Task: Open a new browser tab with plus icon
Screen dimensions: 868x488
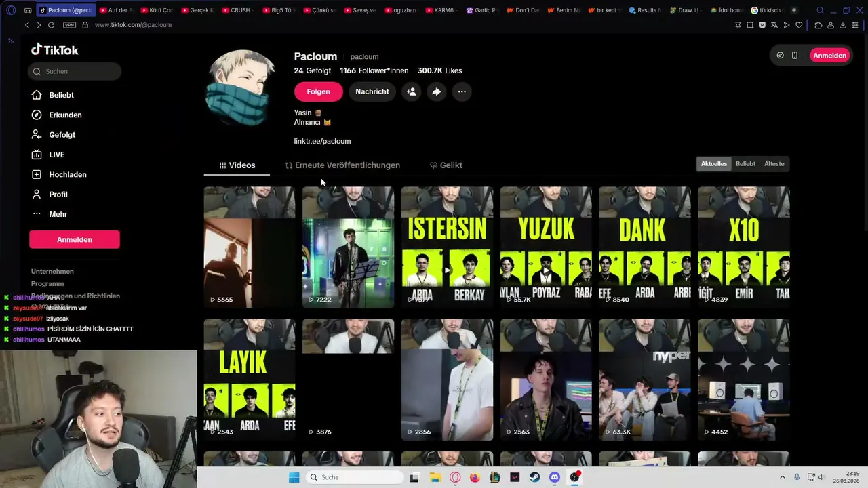Action: click(794, 10)
